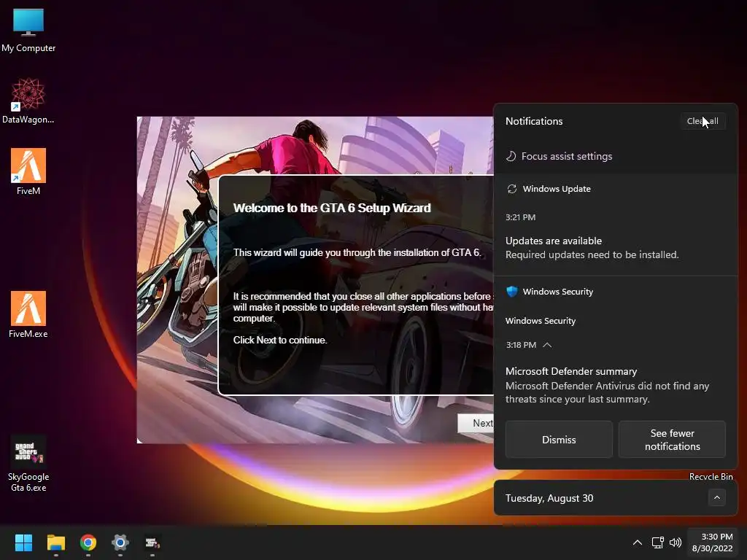The height and width of the screenshot is (560, 747).
Task: Click the 3:21 PM update timestamp
Action: pos(520,217)
